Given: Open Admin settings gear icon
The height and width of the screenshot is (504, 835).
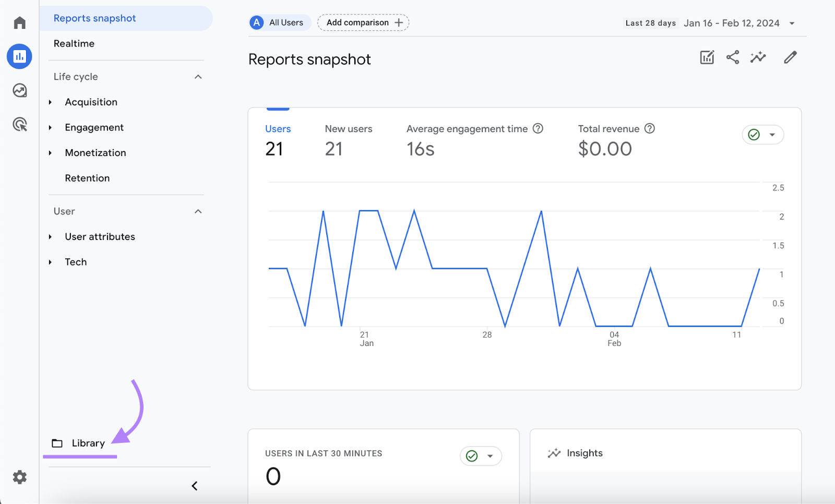Looking at the screenshot, I should pos(20,477).
